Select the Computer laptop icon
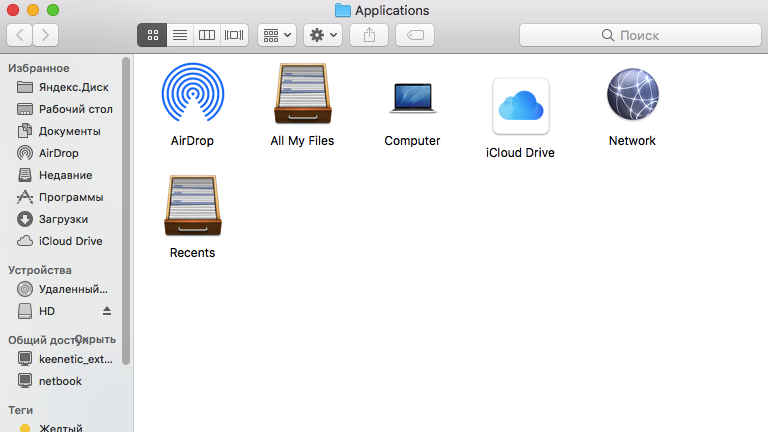This screenshot has height=432, width=768. click(x=412, y=97)
